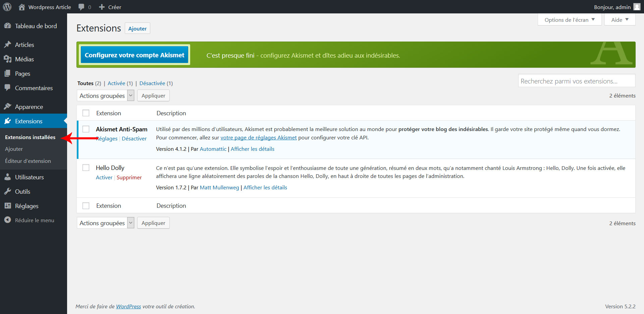The width and height of the screenshot is (644, 314).
Task: Click the top Appliquer button
Action: coord(153,96)
